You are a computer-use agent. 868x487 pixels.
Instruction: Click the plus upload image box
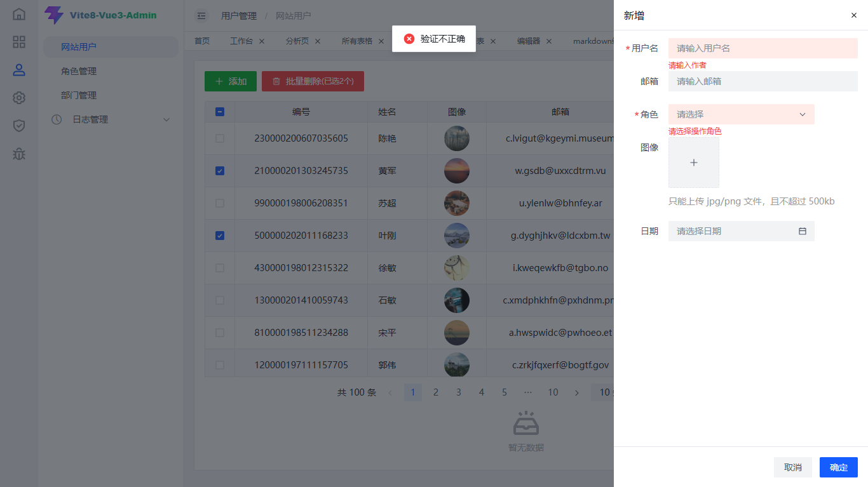pyautogui.click(x=694, y=163)
